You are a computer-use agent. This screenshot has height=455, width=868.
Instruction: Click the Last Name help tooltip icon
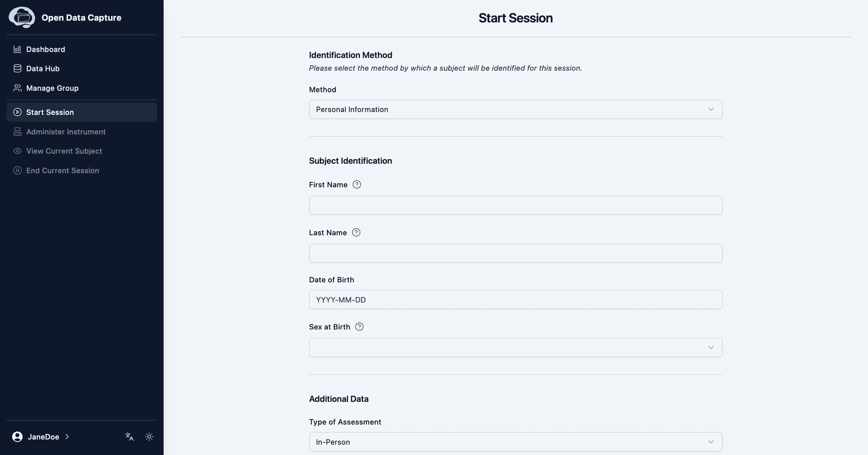[x=356, y=233]
